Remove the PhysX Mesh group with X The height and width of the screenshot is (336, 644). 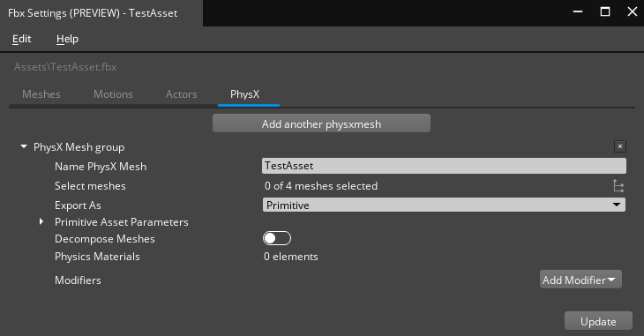pos(620,146)
